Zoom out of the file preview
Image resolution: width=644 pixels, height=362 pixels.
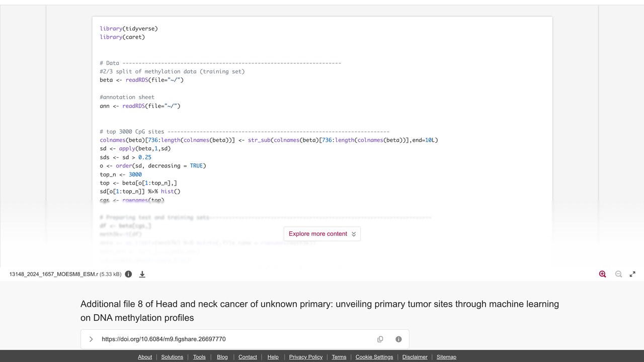[618, 274]
